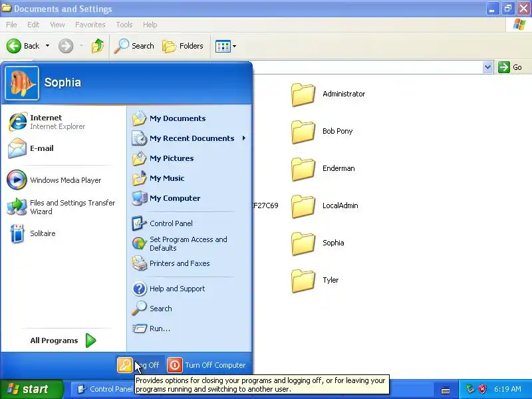Switch to Control Panel taskbar button

pos(104,389)
